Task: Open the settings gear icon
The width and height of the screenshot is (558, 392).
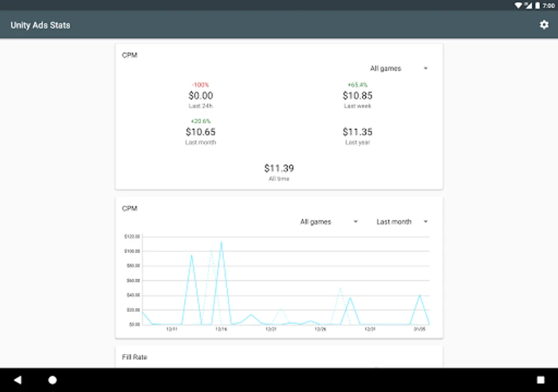Action: pos(544,25)
